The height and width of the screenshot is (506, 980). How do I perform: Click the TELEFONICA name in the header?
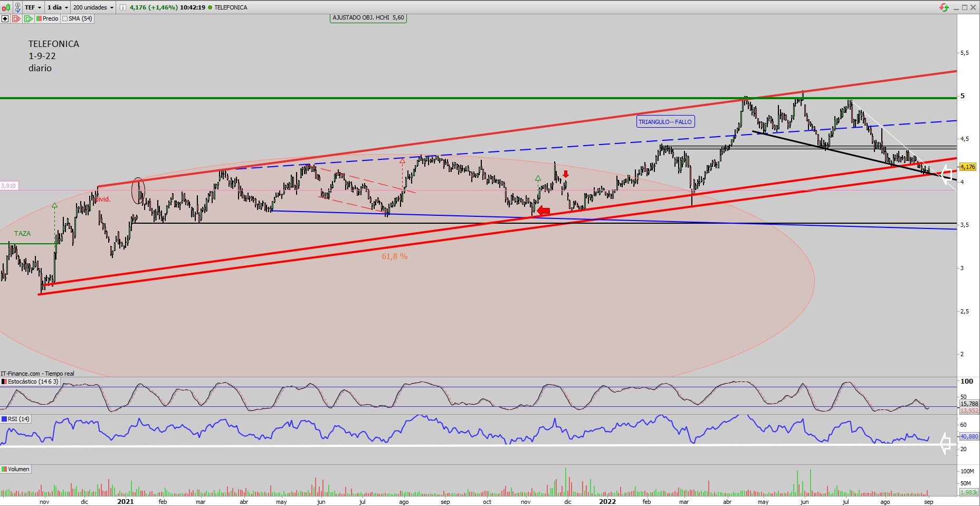(231, 7)
